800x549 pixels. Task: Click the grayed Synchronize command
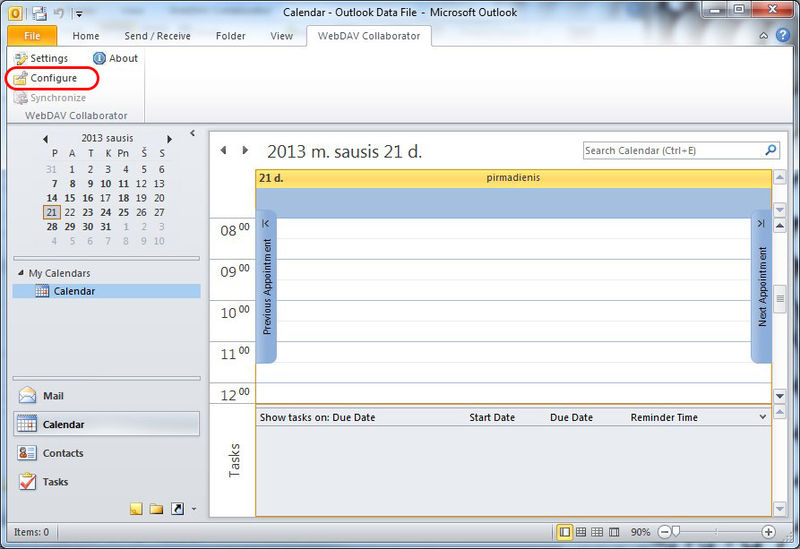pyautogui.click(x=49, y=97)
